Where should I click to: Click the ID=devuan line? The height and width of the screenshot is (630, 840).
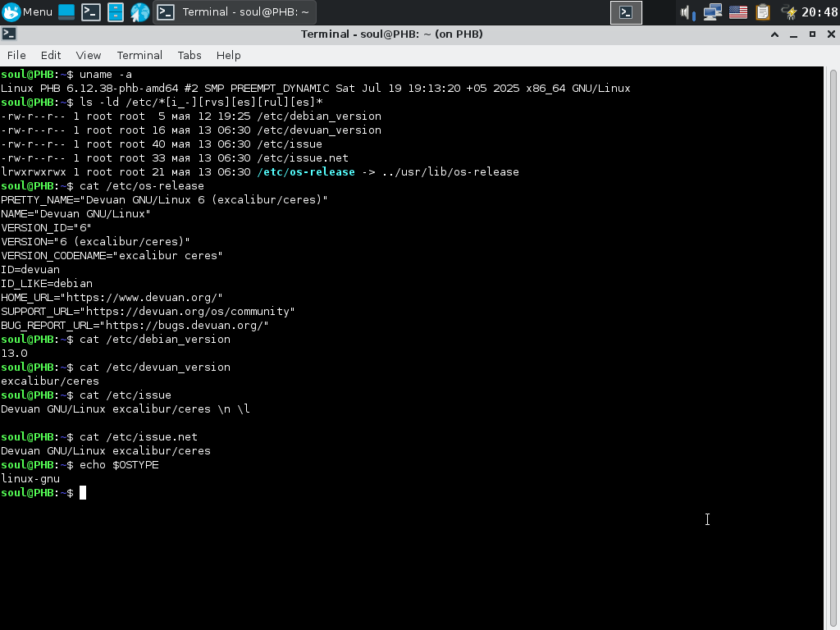30,269
